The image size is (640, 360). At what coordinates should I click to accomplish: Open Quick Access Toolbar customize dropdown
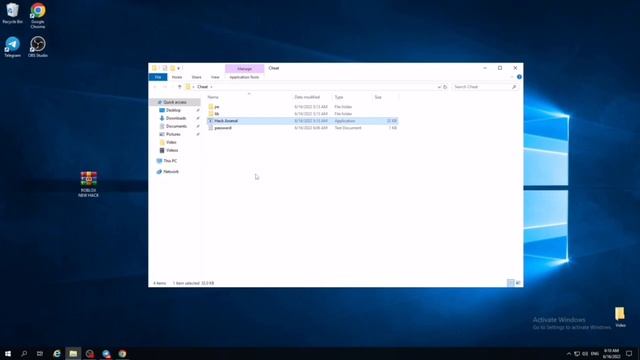click(x=178, y=68)
